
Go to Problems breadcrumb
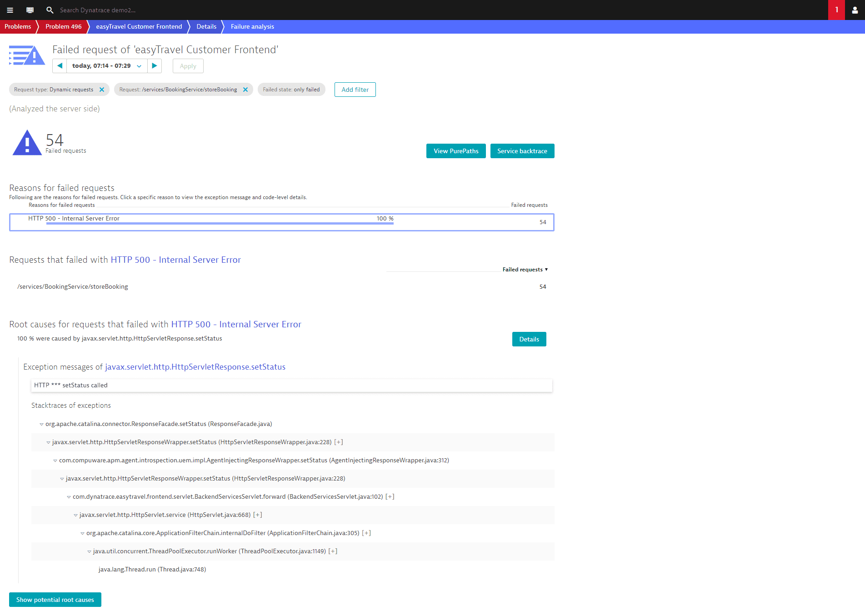coord(18,26)
